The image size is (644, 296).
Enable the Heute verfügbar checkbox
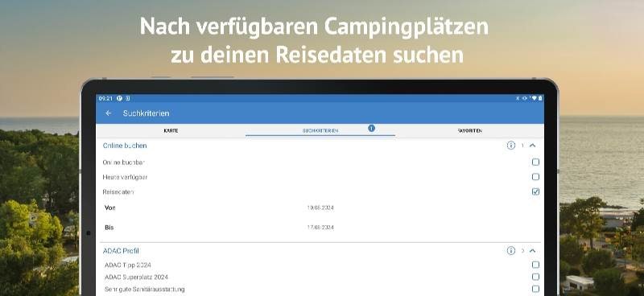coord(535,177)
